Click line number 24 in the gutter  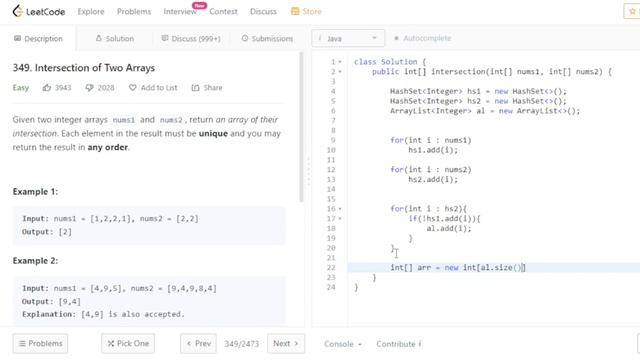click(331, 287)
